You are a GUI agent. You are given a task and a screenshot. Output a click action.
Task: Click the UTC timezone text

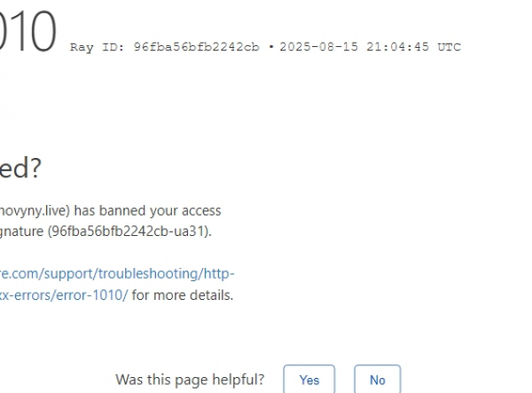[450, 47]
